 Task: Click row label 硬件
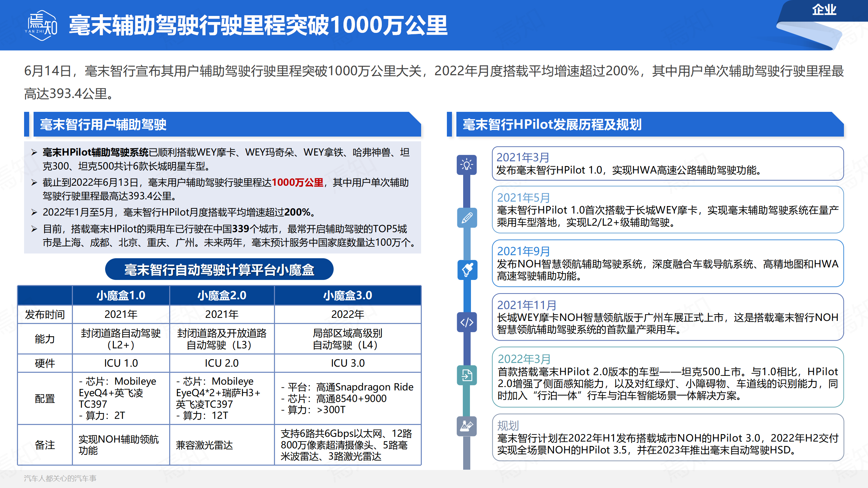click(x=45, y=363)
